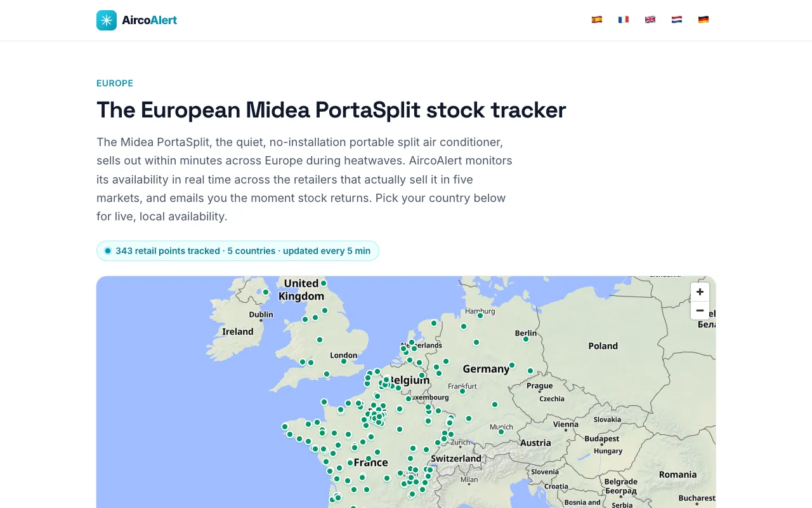
Task: Click the live status dot in tracker badge
Action: click(108, 251)
